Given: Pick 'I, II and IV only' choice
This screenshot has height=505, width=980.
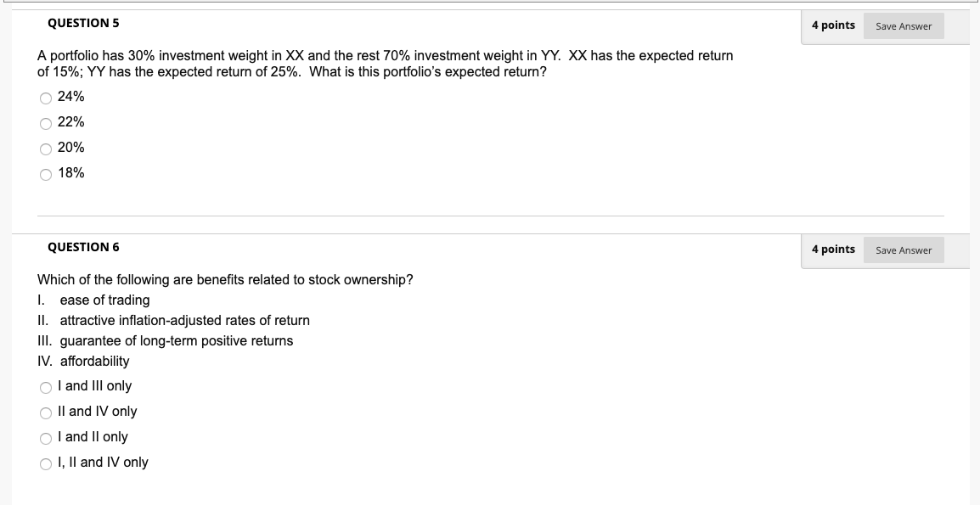Looking at the screenshot, I should (x=45, y=463).
